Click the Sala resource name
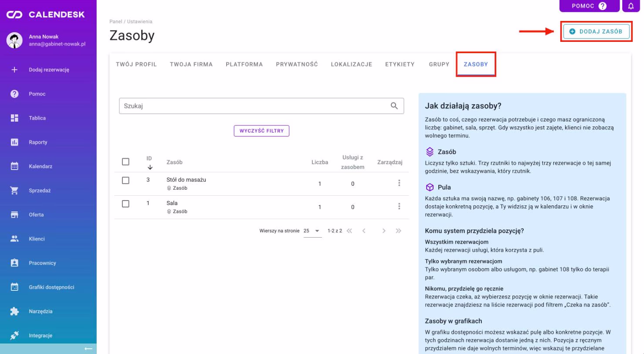Screen dimensions: 644x354 point(172,203)
